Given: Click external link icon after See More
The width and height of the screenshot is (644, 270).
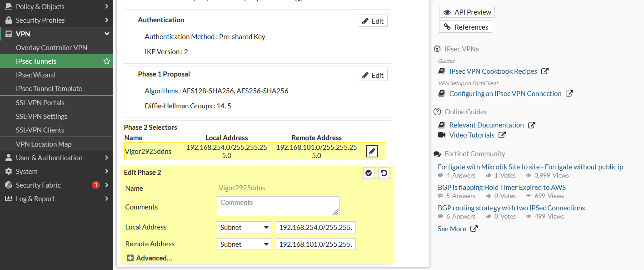Looking at the screenshot, I should point(474,229).
